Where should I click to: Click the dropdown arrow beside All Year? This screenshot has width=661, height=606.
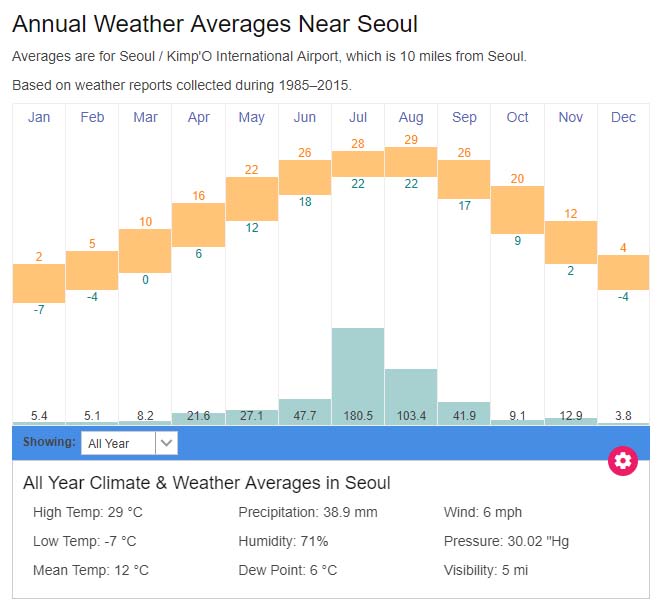[x=167, y=442]
